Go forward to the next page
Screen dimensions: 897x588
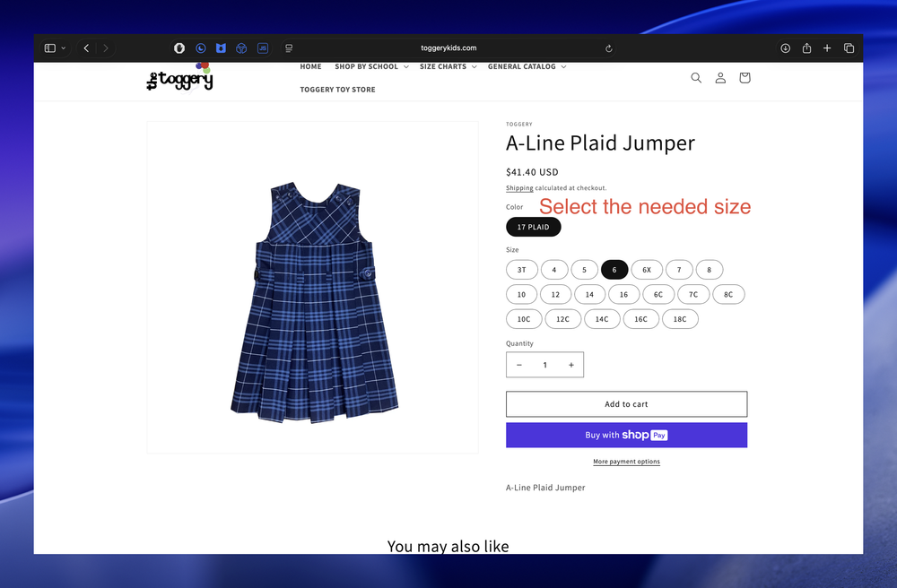[x=106, y=48]
